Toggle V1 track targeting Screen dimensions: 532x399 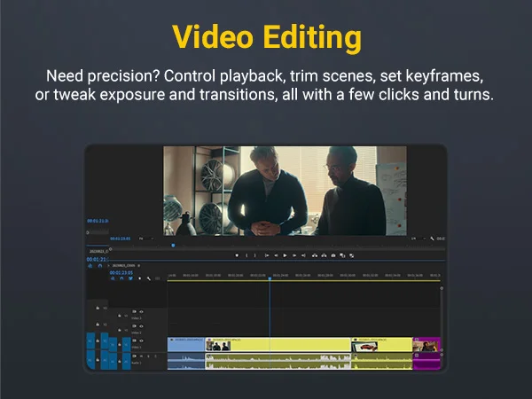126,344
